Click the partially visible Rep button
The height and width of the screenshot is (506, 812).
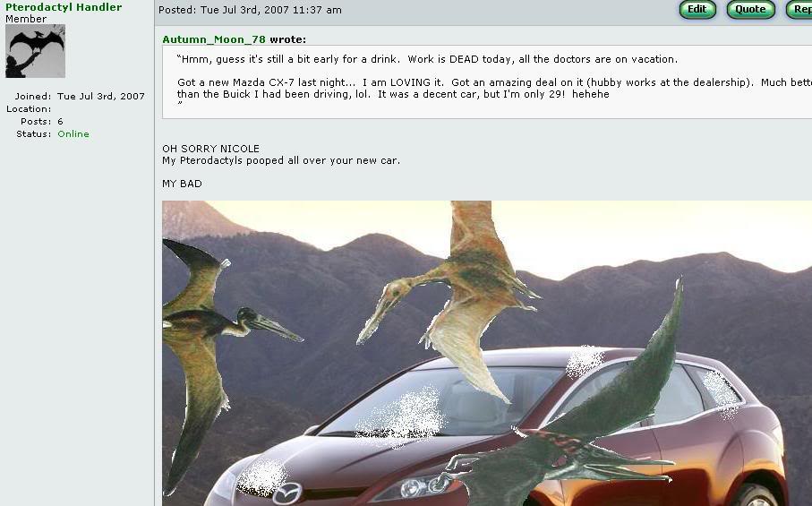799,9
